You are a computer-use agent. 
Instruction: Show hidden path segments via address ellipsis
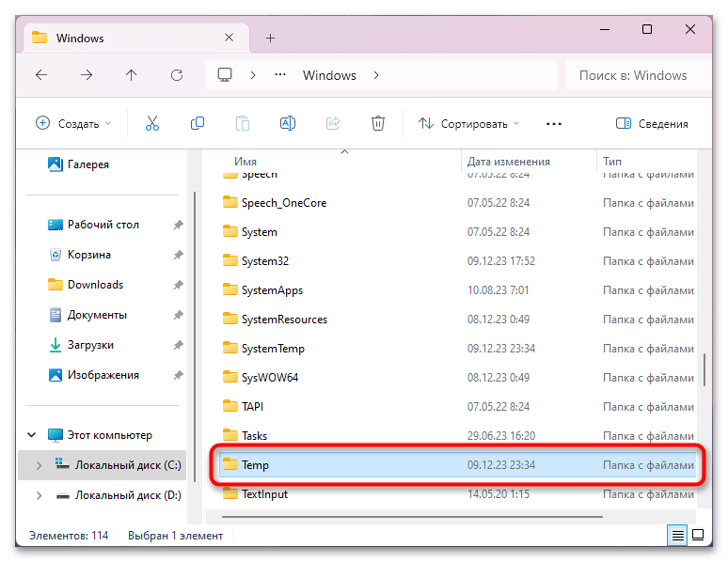point(280,75)
